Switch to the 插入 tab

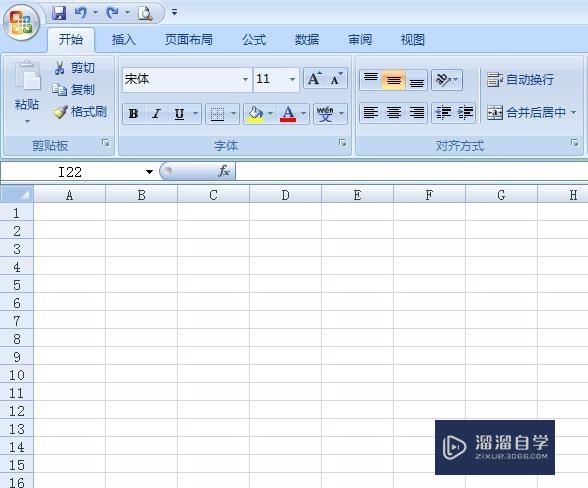(x=124, y=39)
